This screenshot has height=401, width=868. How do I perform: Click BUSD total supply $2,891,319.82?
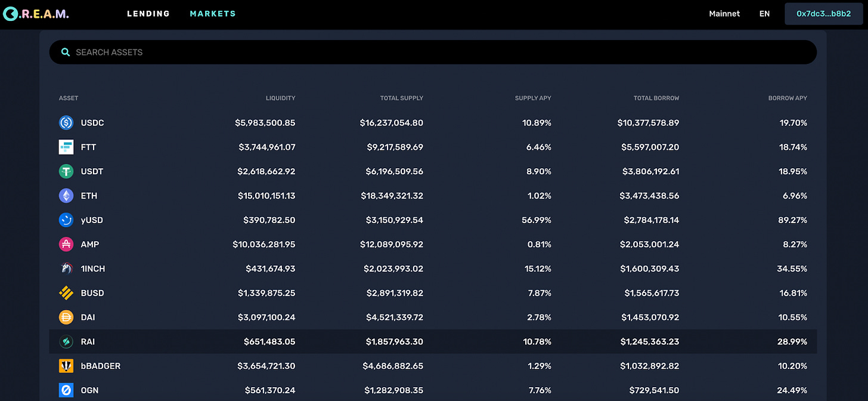pos(393,293)
